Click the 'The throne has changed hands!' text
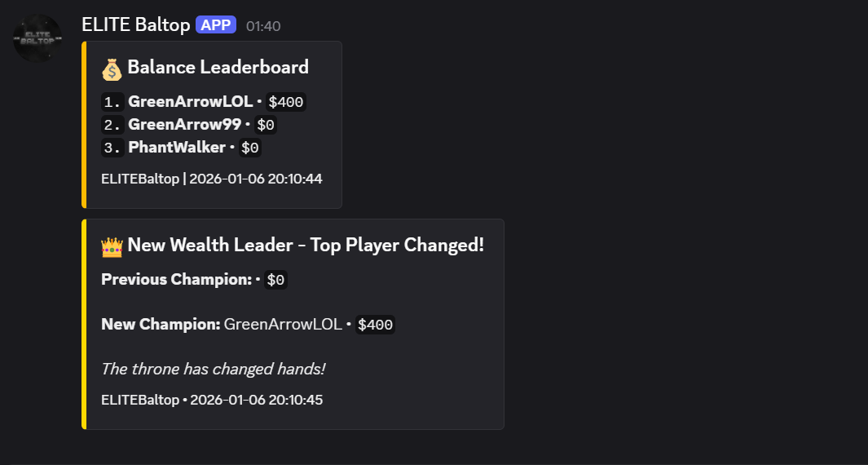Viewport: 868px width, 465px height. [x=213, y=369]
